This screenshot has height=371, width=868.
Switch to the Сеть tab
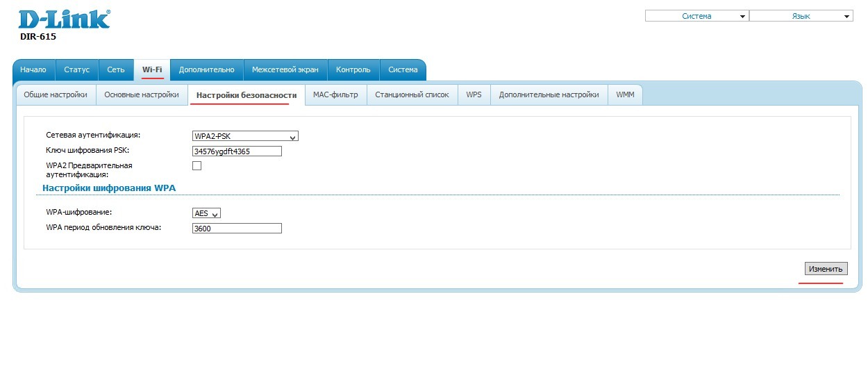point(116,70)
